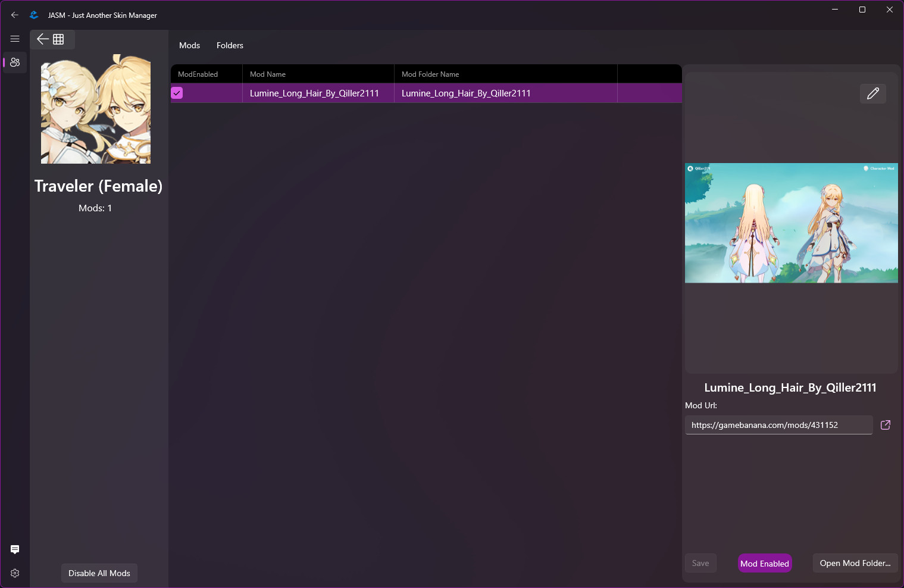Click the Save button in mod details

point(700,563)
